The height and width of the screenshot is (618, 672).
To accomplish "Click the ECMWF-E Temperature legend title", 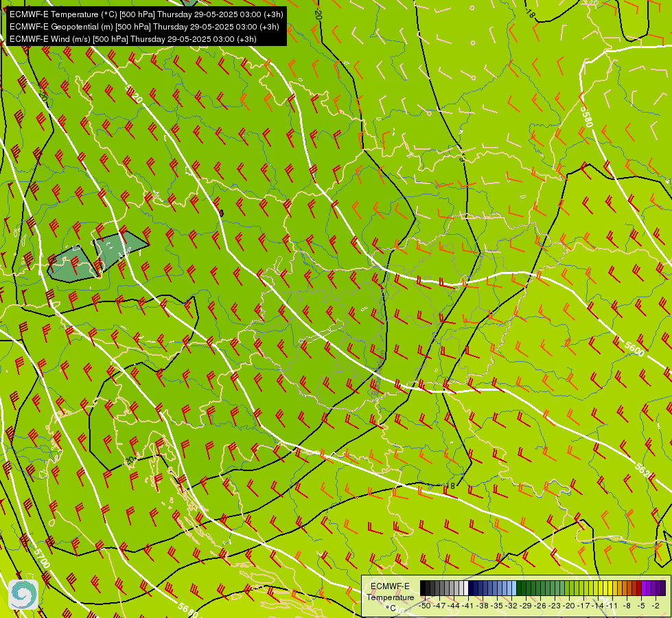I will (x=390, y=592).
